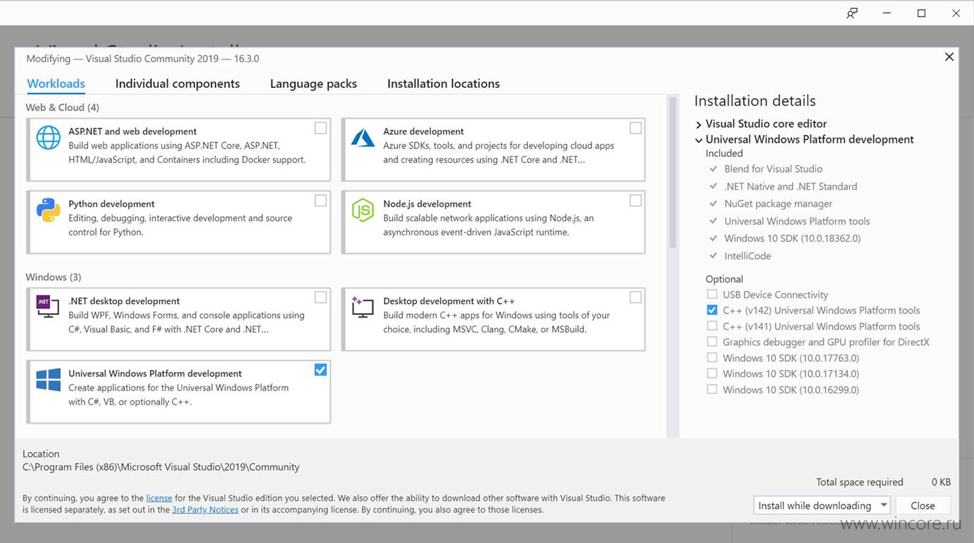
Task: Click the install location path text
Action: coord(161,467)
